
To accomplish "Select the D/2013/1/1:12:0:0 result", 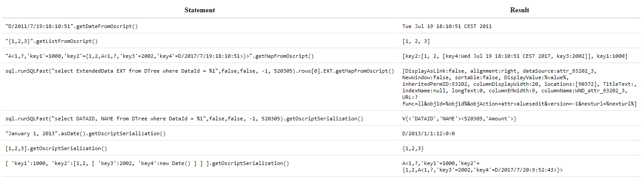I will pyautogui.click(x=429, y=133).
